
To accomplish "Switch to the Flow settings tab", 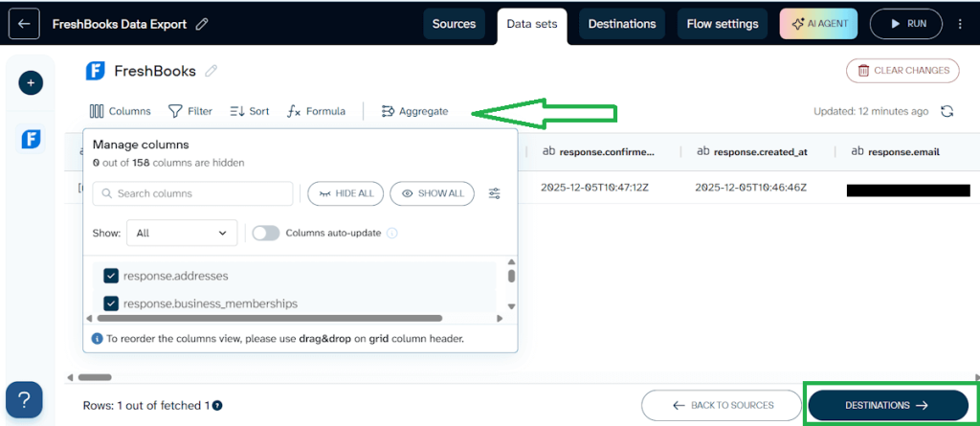I will tap(723, 24).
